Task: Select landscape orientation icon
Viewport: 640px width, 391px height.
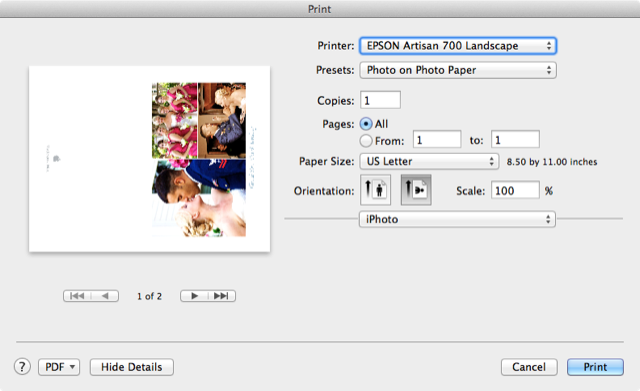Action: (x=416, y=190)
